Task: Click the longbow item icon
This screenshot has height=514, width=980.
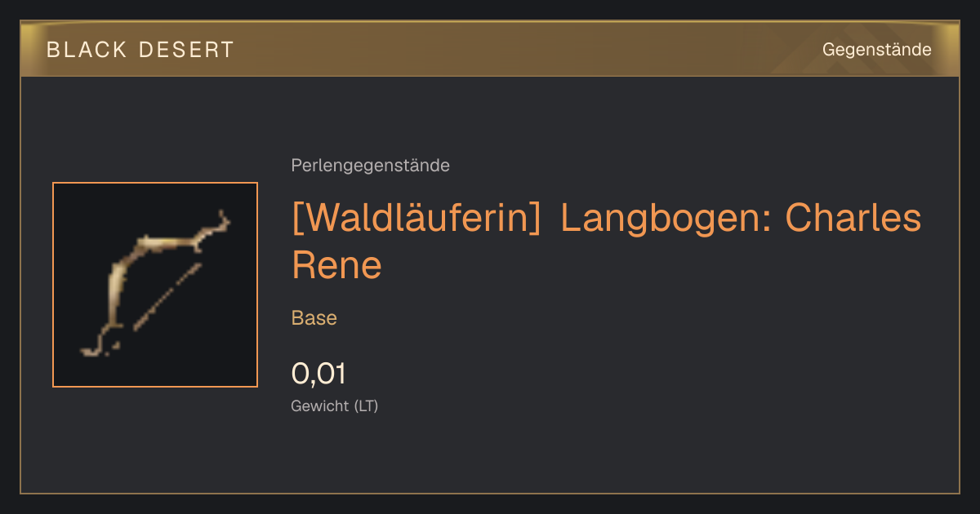Action: point(155,285)
